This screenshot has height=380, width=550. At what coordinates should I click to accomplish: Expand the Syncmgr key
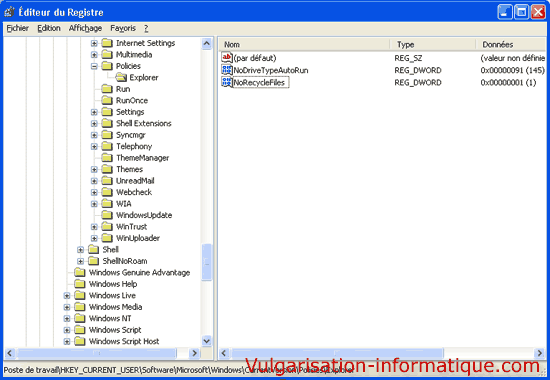tap(94, 135)
